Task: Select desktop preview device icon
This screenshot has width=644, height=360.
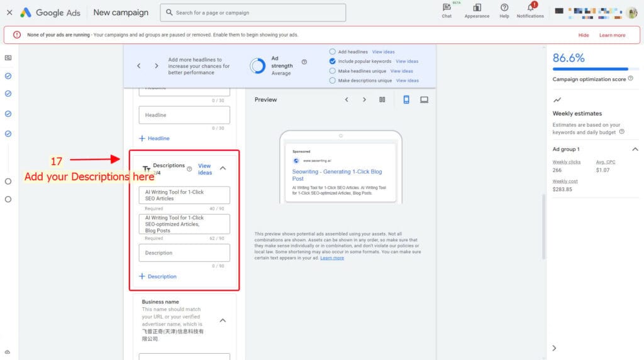Action: [424, 100]
